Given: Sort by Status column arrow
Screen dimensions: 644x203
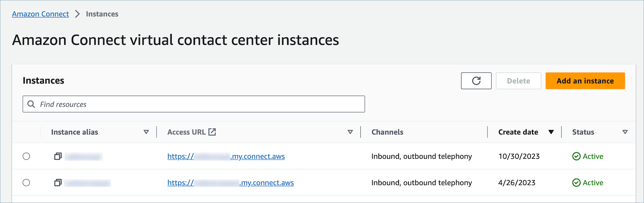Looking at the screenshot, I should pos(625,132).
